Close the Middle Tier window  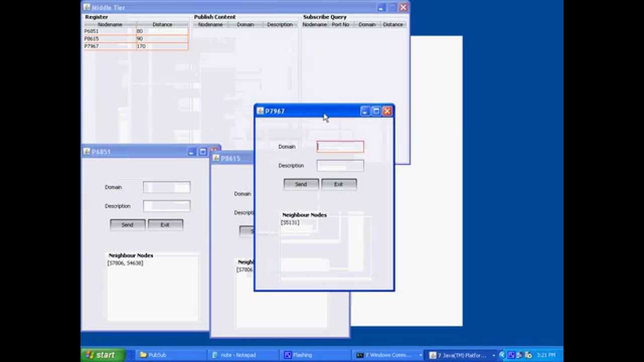click(403, 8)
